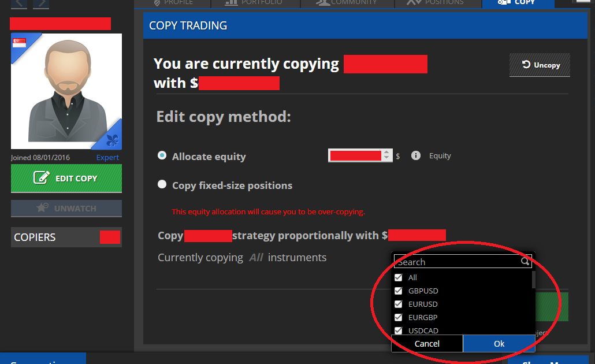Image resolution: width=595 pixels, height=364 pixels.
Task: Click the magnifier icon in the instrument search
Action: coord(525,262)
